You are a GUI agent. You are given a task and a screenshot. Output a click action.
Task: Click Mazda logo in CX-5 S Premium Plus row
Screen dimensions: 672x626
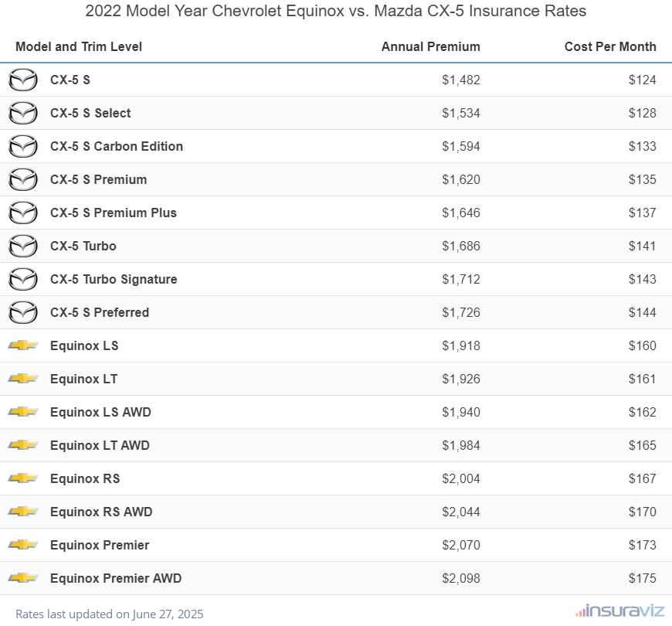coord(23,213)
